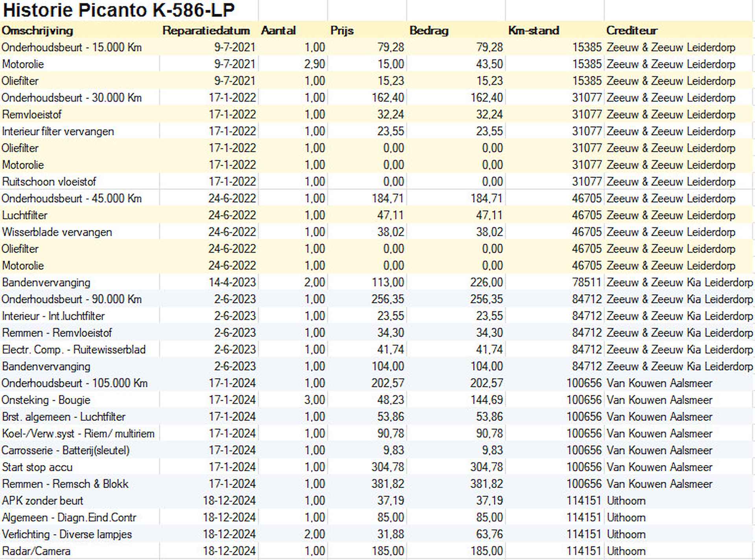Screen dimensions: 755x560
Task: Click Bedrag '184,71' cell
Action: click(487, 198)
